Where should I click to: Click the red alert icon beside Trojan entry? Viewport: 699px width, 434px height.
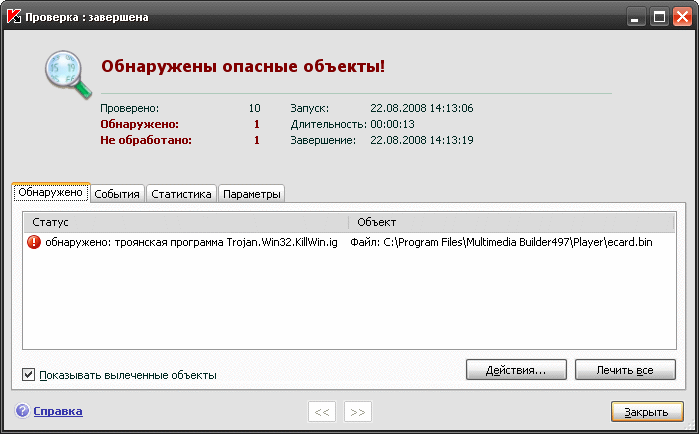[34, 243]
